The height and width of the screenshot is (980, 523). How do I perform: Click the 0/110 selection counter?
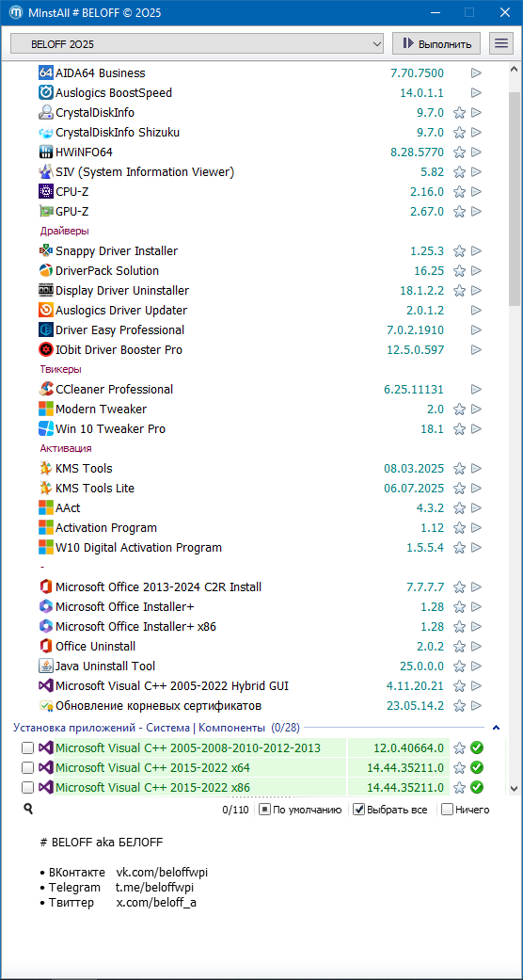pyautogui.click(x=235, y=810)
